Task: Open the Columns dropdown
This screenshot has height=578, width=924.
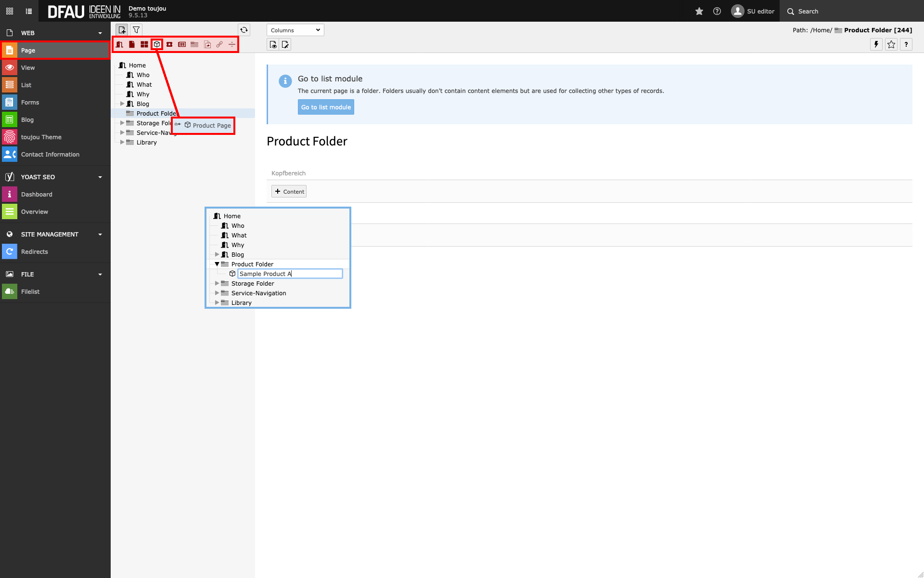Action: [295, 30]
